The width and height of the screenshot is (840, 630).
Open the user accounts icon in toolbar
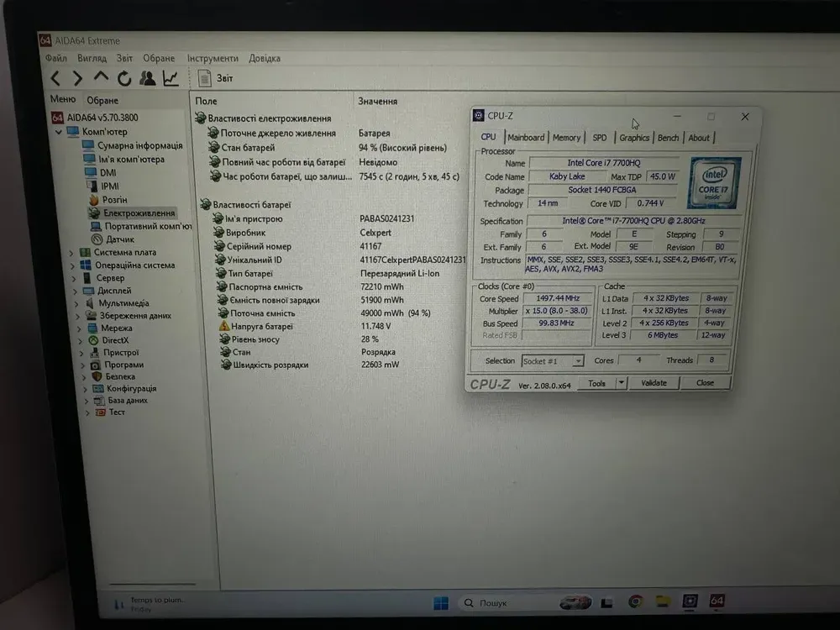(148, 78)
